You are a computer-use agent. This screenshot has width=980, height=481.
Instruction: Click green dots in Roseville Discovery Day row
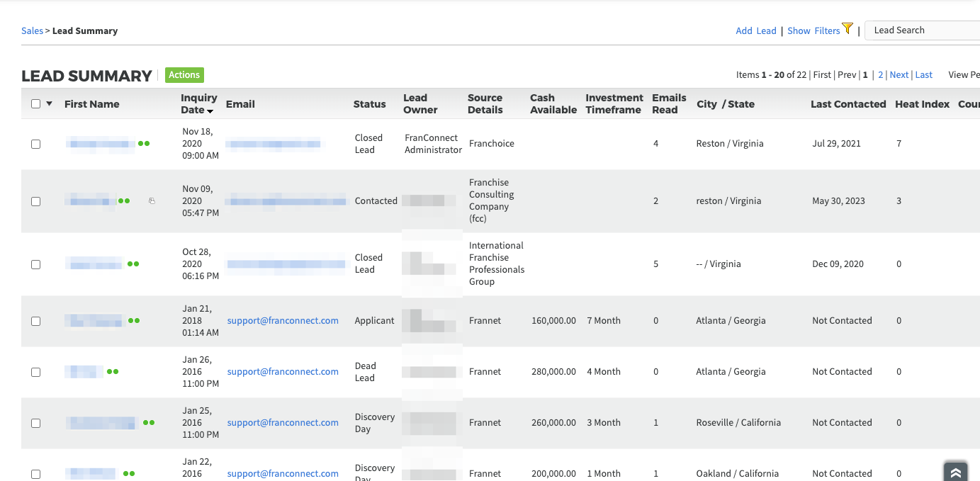pos(149,423)
